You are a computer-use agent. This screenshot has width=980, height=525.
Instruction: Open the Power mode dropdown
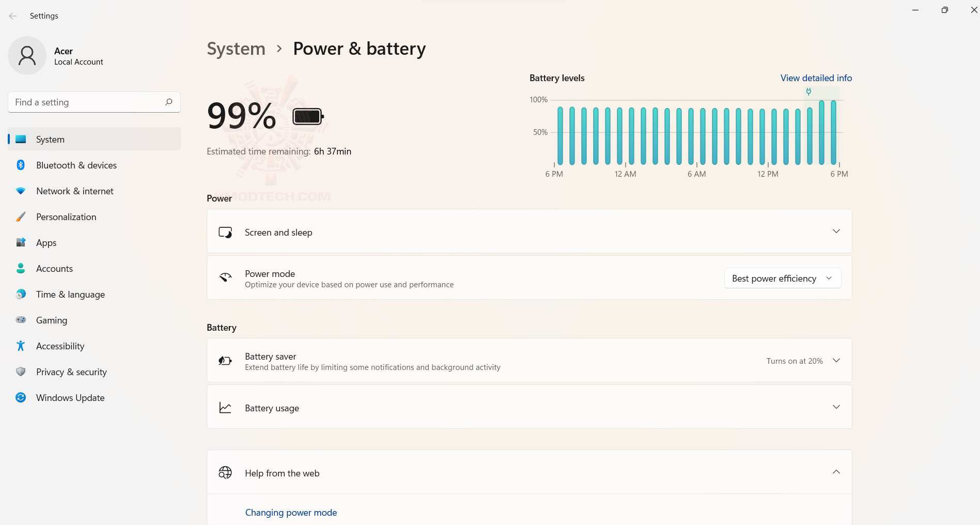[x=782, y=278]
